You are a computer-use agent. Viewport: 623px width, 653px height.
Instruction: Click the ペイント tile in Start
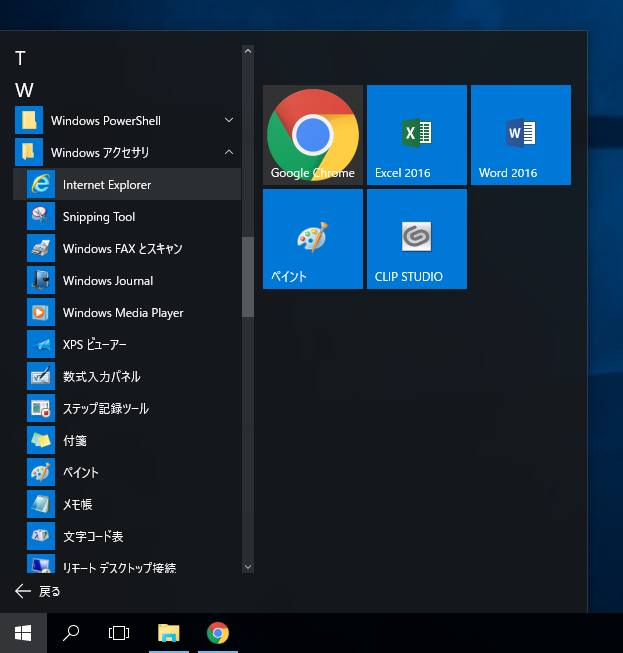pyautogui.click(x=312, y=239)
